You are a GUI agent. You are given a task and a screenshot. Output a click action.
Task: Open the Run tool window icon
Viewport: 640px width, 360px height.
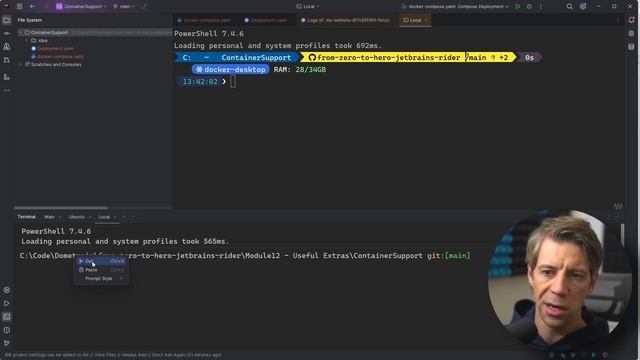(x=7, y=304)
